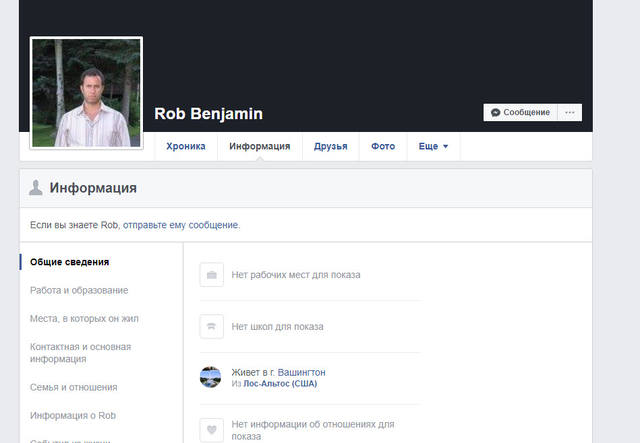
Task: Click the briefcase workplace icon
Action: click(211, 275)
